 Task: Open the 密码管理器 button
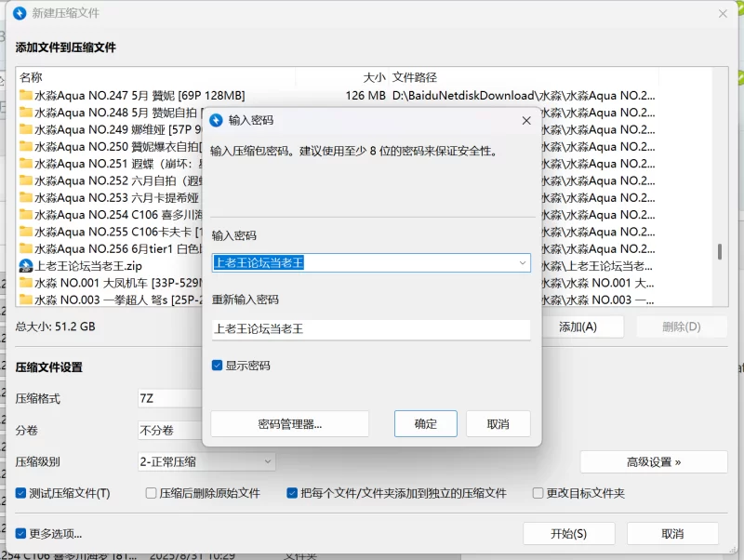289,424
